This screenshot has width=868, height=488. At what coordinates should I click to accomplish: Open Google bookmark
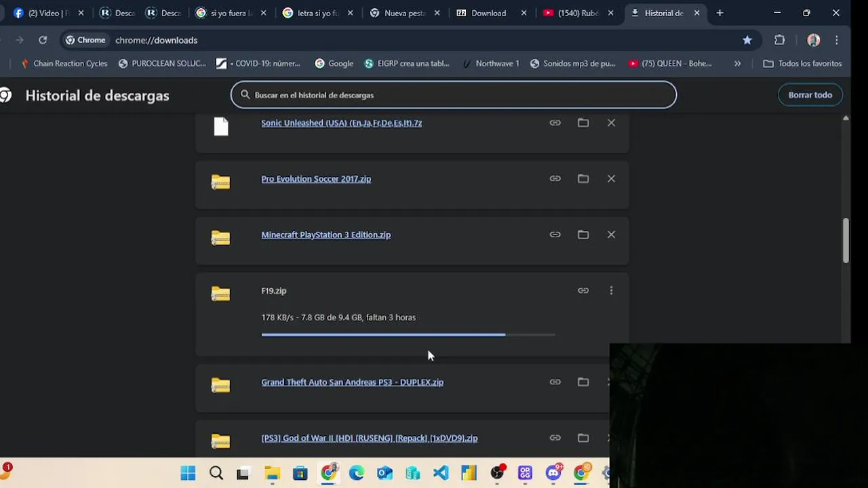click(x=334, y=63)
